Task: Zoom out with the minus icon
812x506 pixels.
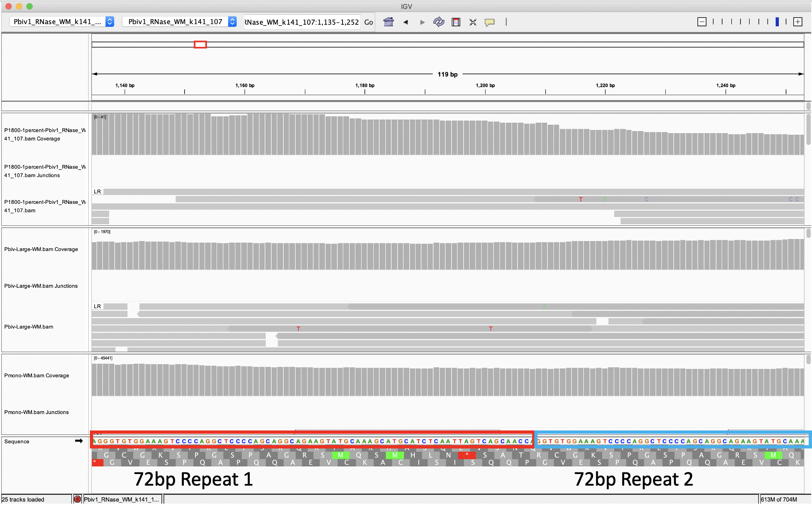Action: (702, 22)
